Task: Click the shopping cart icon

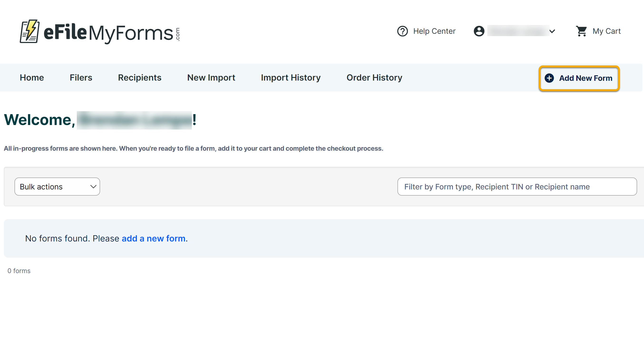Action: (x=581, y=31)
